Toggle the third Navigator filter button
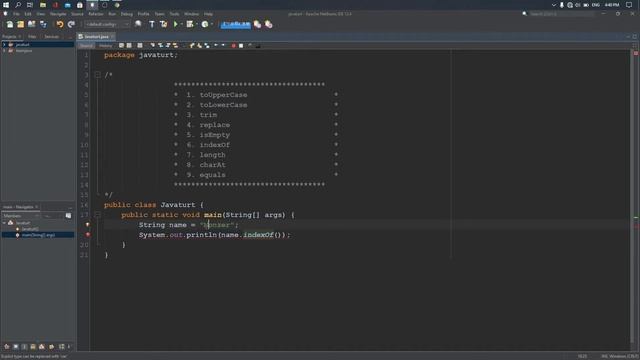Viewport: 640px width, 360px height. coord(24,347)
